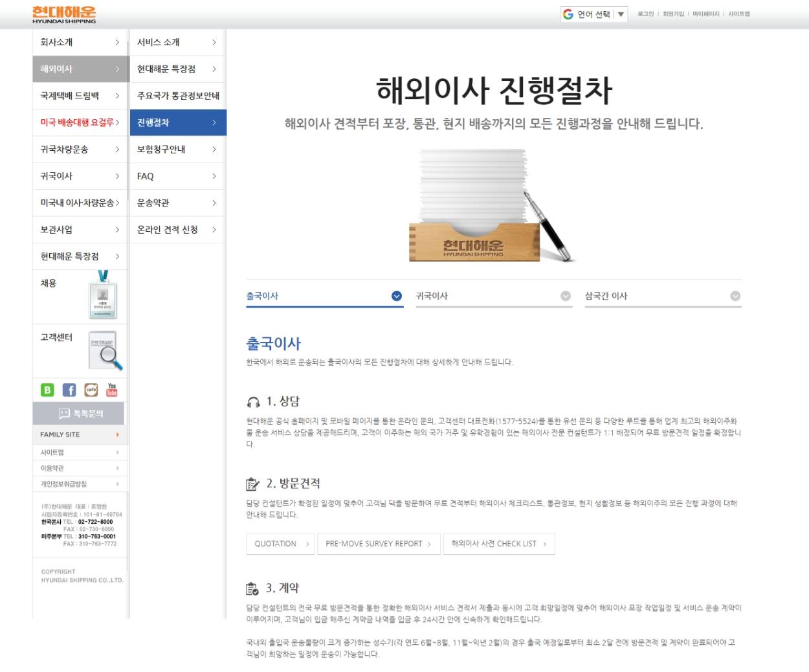
Task: Click the 한국본사 phone number 02-722-8000
Action: 95,522
